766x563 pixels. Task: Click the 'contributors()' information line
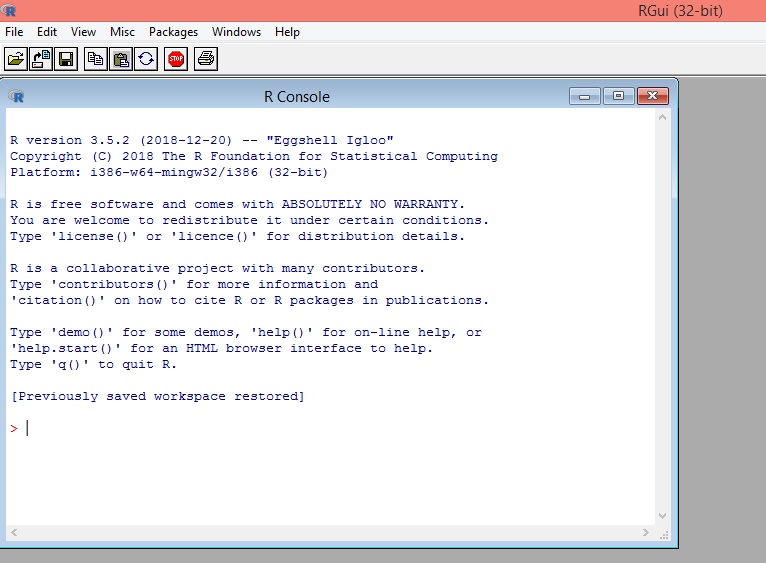pyautogui.click(x=194, y=284)
